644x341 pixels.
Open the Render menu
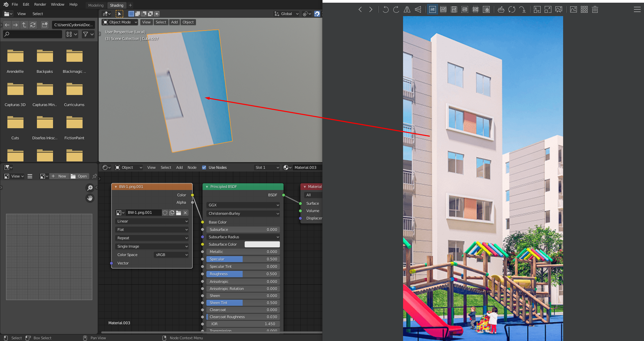tap(40, 4)
